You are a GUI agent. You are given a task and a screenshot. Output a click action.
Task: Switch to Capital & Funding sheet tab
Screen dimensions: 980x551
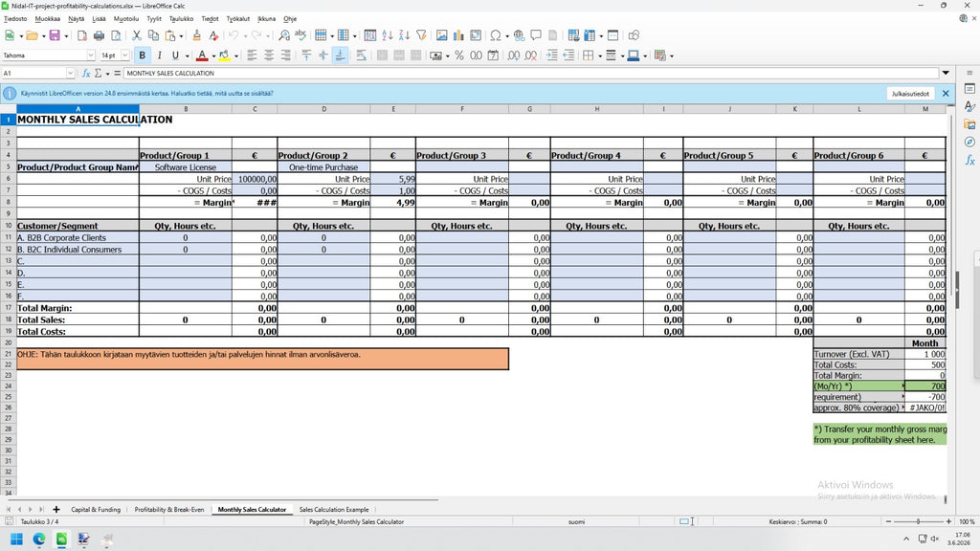tap(96, 509)
